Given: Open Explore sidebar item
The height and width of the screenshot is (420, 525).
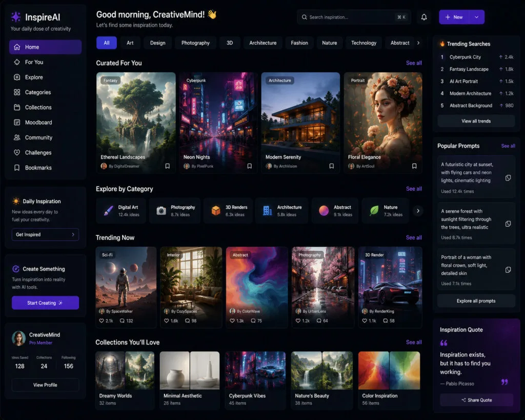Looking at the screenshot, I should (45, 77).
